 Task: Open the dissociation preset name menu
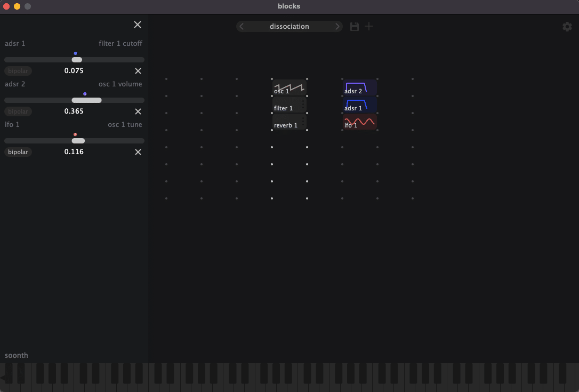pos(289,27)
